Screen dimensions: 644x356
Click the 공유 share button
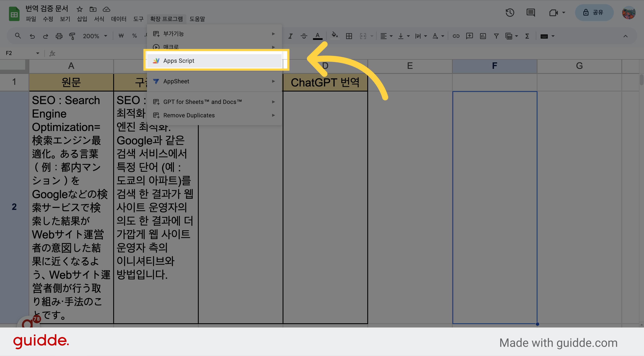[594, 13]
